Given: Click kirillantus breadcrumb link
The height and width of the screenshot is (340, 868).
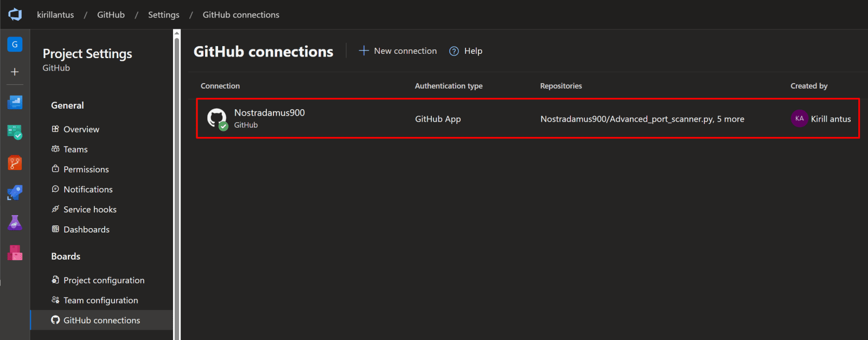Looking at the screenshot, I should click(x=55, y=15).
